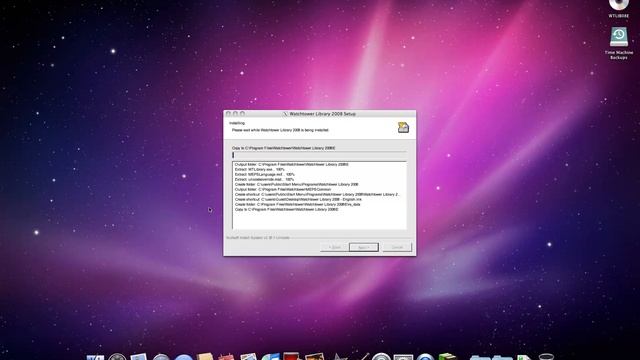Click the X11 icon in the setup title bar

pos(285,114)
